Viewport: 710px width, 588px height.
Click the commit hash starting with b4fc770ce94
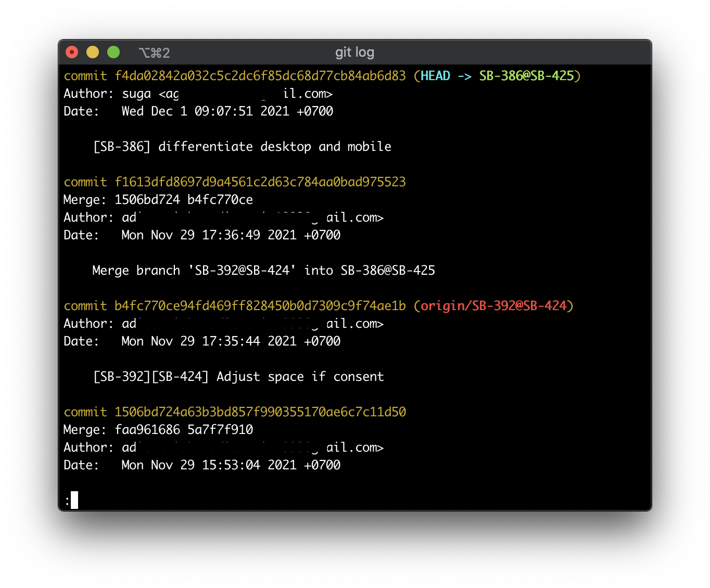[x=260, y=306]
